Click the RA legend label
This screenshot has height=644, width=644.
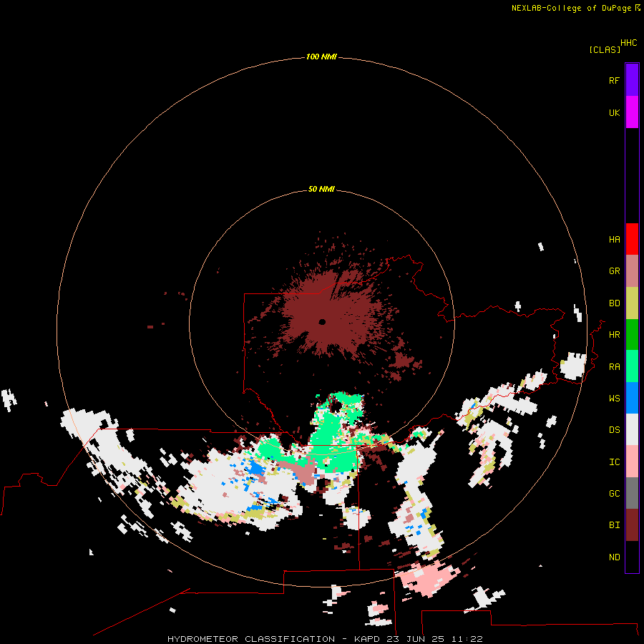[x=614, y=367]
